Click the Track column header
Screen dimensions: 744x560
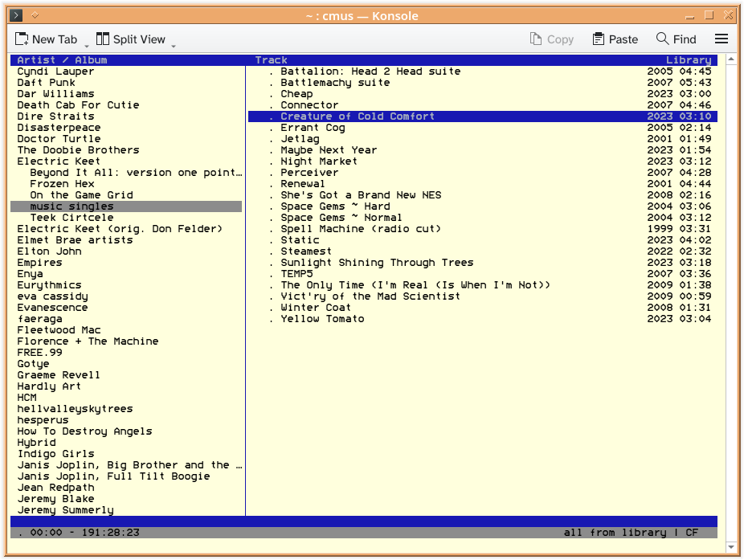pyautogui.click(x=271, y=59)
